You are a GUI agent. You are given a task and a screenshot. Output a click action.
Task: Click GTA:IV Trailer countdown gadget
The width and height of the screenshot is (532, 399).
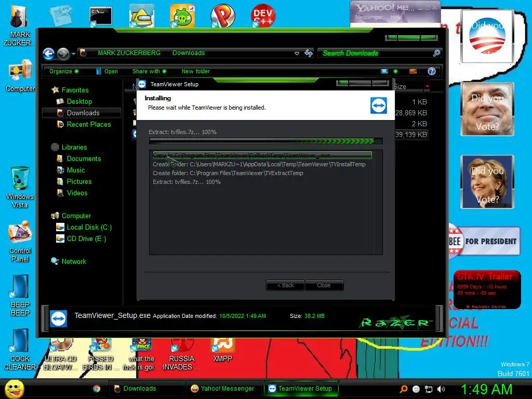pos(487,289)
